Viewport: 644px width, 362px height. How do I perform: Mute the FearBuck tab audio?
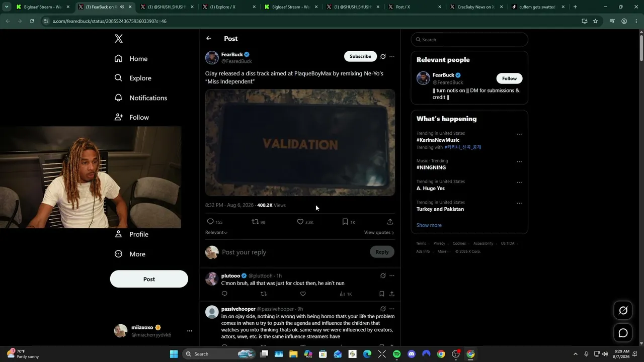[122, 7]
